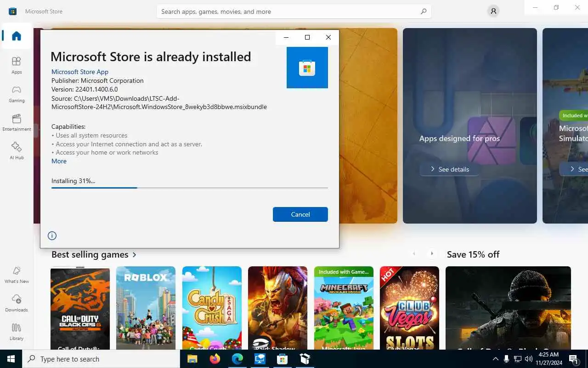Click the installation progress bar
The width and height of the screenshot is (588, 368).
pos(190,188)
